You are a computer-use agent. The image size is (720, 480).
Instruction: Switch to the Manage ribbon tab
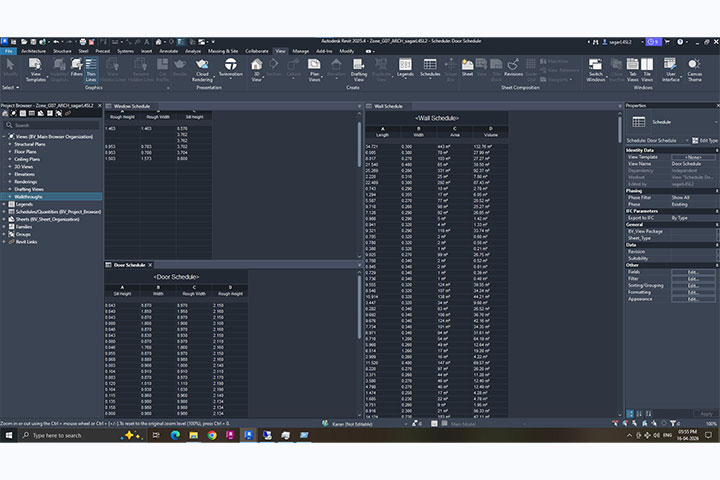301,51
